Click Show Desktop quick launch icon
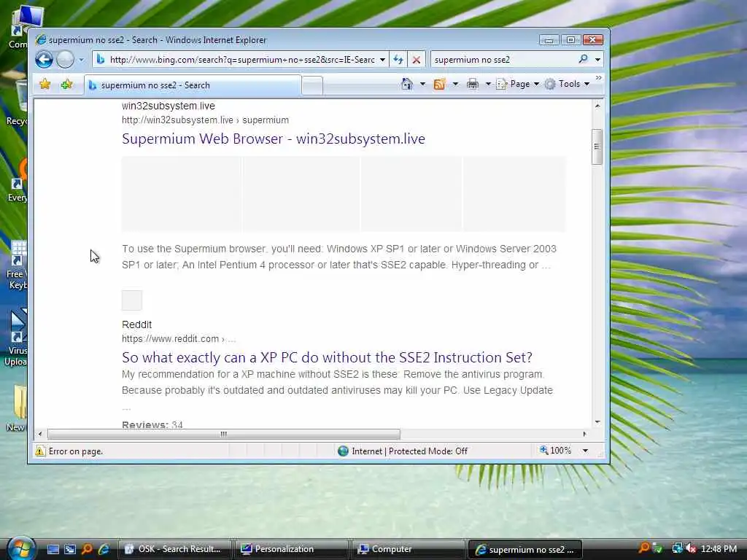The width and height of the screenshot is (747, 560). click(53, 549)
